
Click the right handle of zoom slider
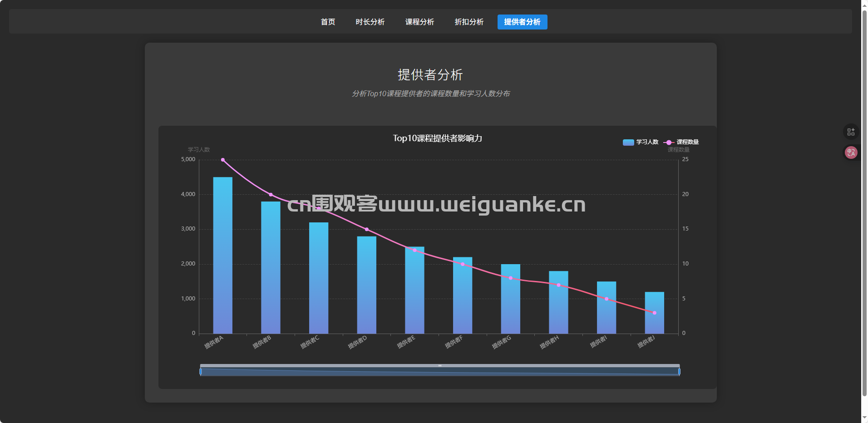click(x=679, y=372)
